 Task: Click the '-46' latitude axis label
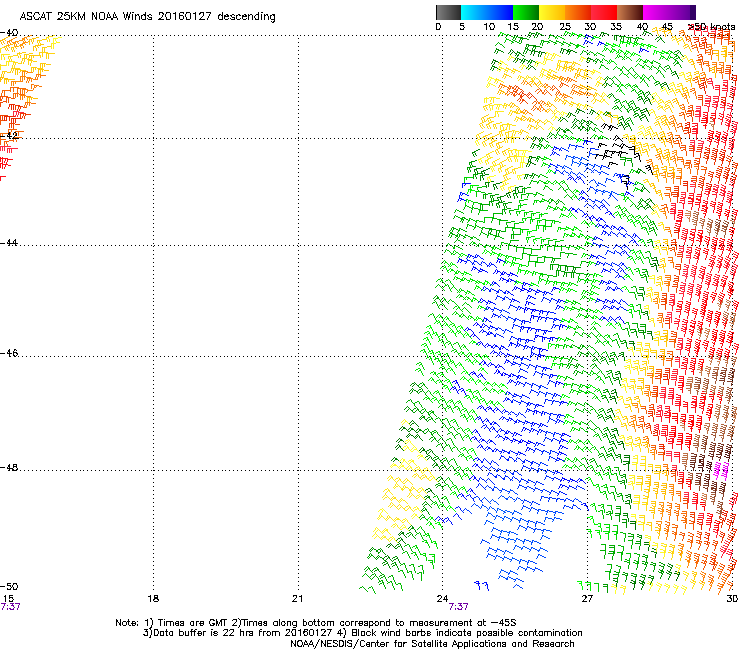point(9,354)
